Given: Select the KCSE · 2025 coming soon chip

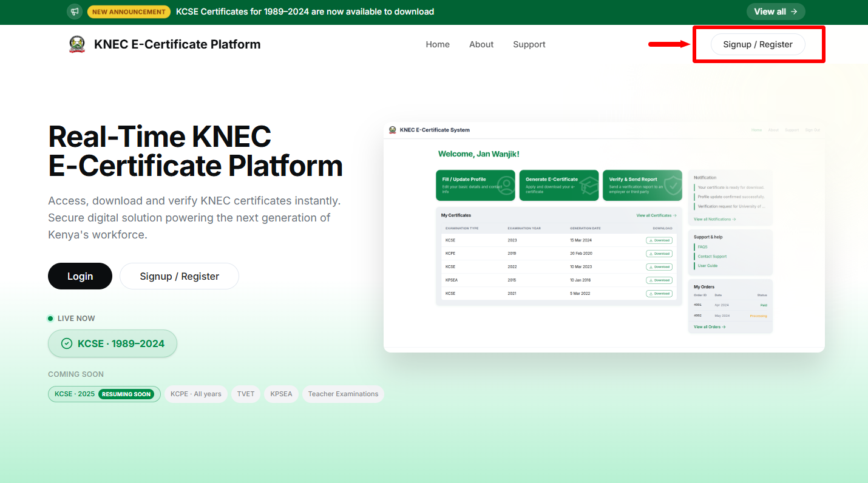Looking at the screenshot, I should click(x=104, y=394).
